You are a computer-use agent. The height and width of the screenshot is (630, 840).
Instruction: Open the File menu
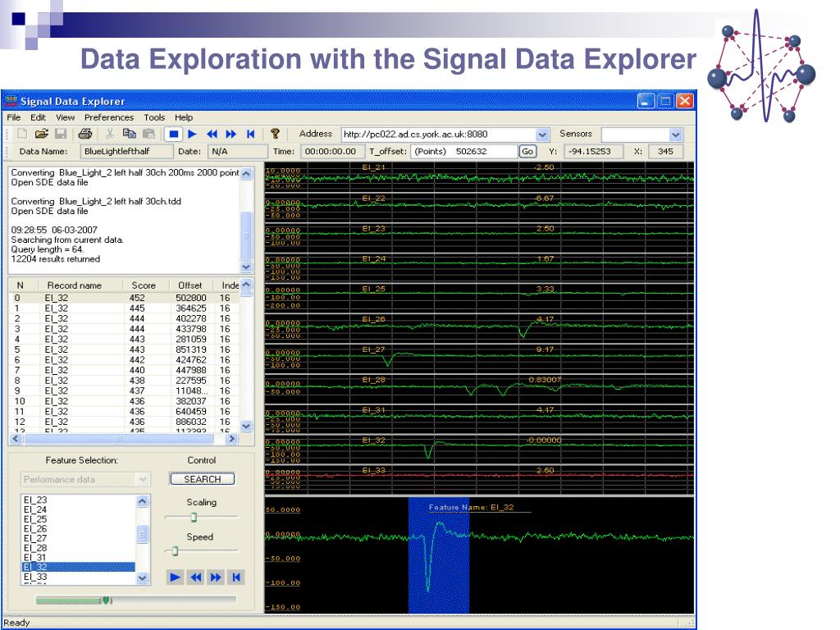click(x=14, y=117)
